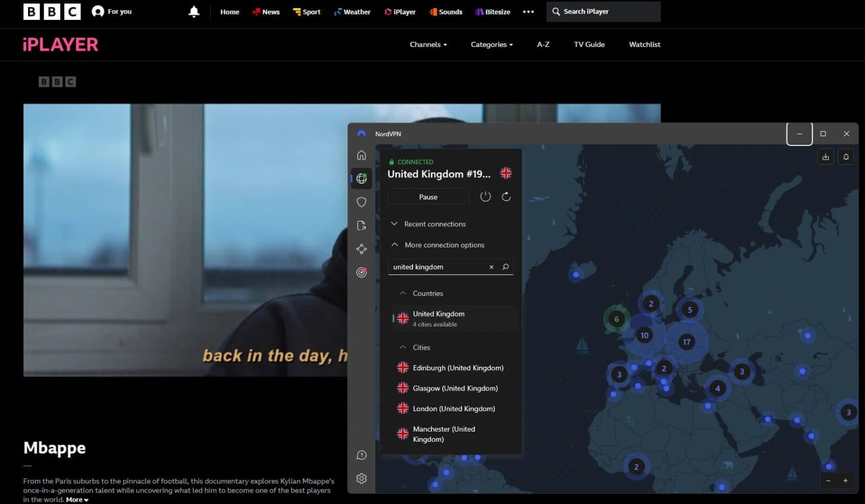Select the NordVPN globe connection icon
The height and width of the screenshot is (504, 865).
pos(362,178)
